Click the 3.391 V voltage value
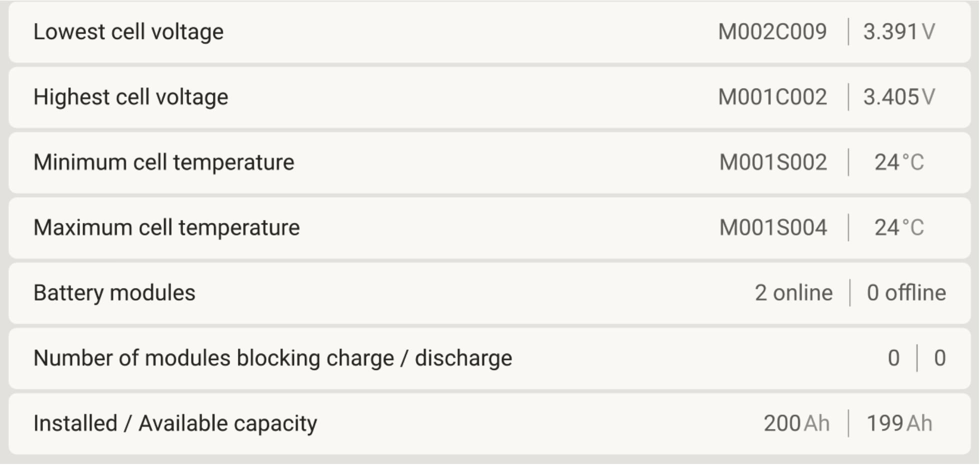Screen dimensions: 980x465 click(899, 32)
